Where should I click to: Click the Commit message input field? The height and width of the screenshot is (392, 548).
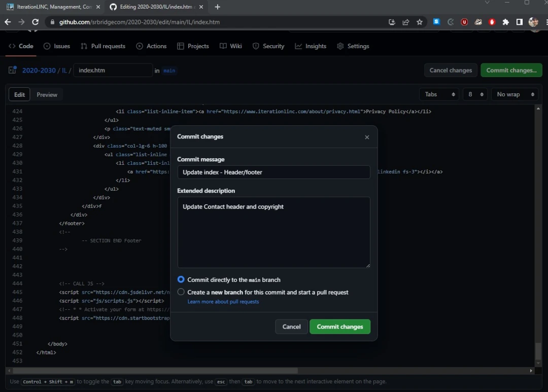pyautogui.click(x=273, y=172)
